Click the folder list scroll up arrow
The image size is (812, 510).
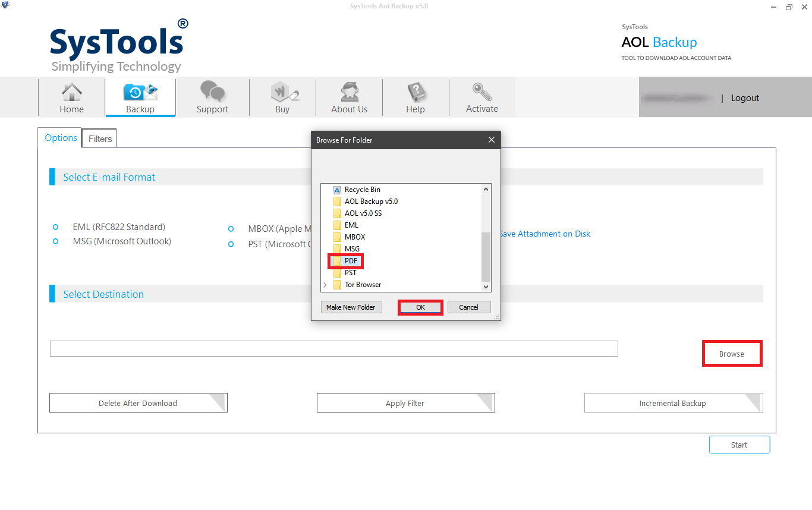point(486,190)
